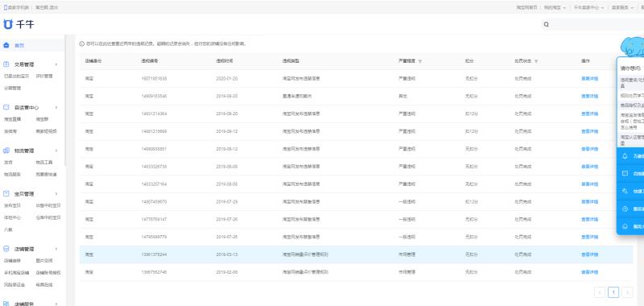Click the next page arrow
This screenshot has height=306, width=644.
point(627,292)
